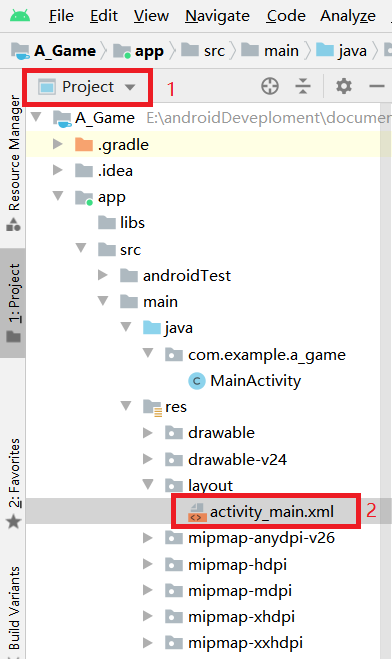Expand the .idea folder arrow
This screenshot has height=659, width=392.
click(x=58, y=170)
